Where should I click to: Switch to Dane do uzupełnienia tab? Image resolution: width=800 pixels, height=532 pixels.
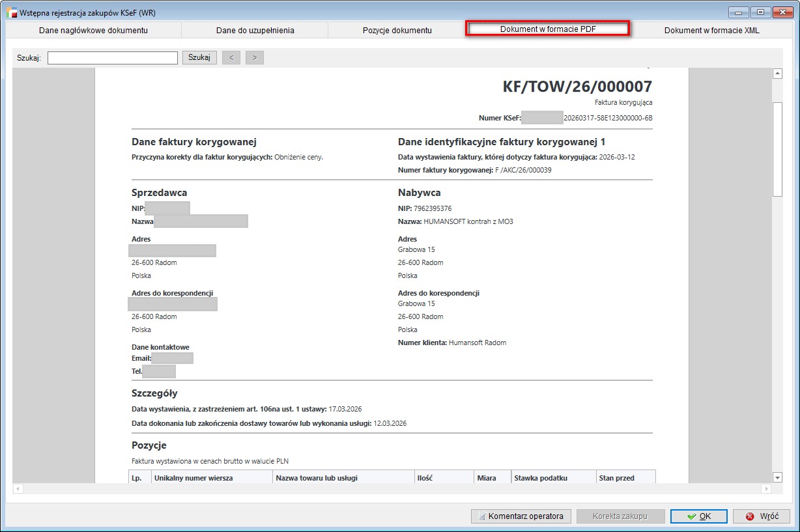coord(255,30)
